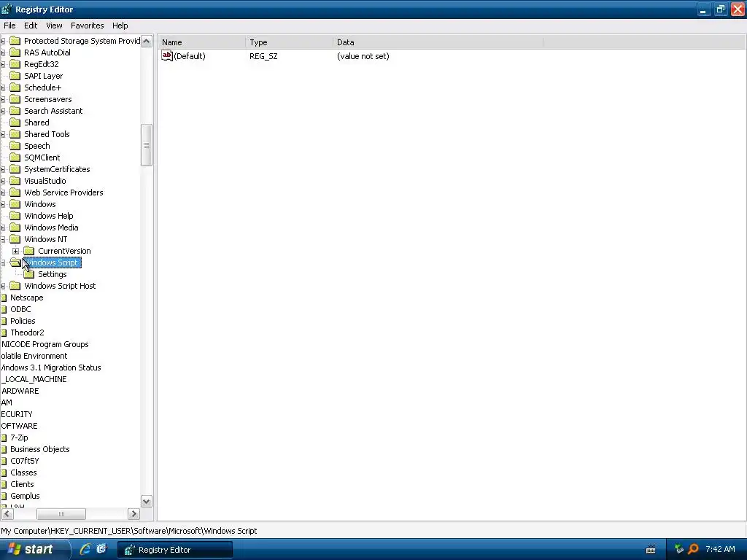Click the (Default) string value icon
This screenshot has width=747, height=560.
(x=167, y=55)
